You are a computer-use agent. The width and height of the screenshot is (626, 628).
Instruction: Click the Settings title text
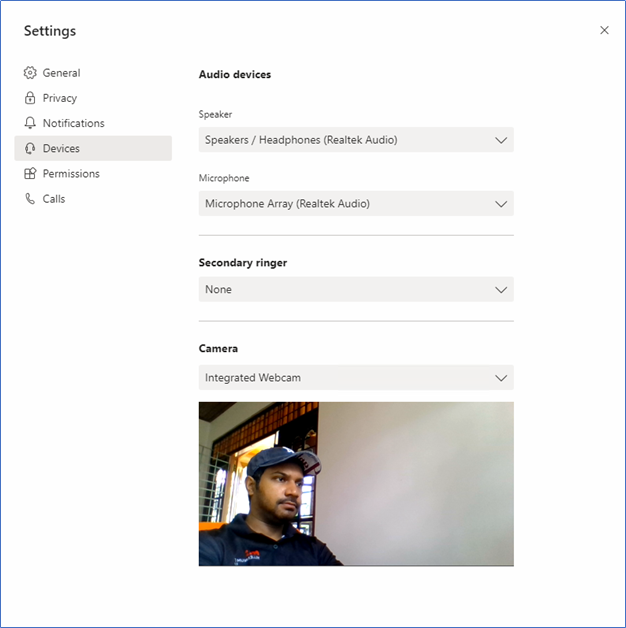tap(50, 31)
